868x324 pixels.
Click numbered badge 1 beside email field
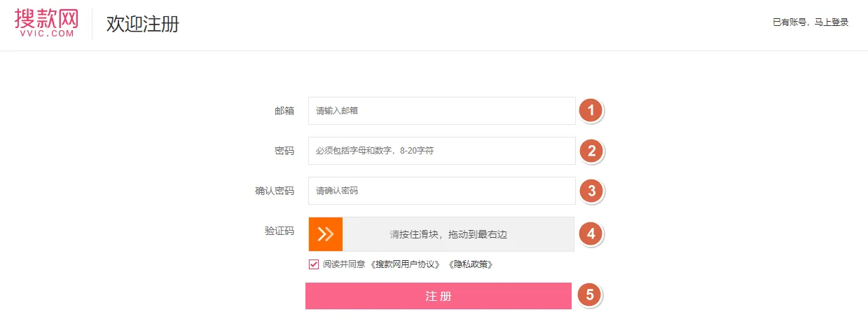(591, 111)
